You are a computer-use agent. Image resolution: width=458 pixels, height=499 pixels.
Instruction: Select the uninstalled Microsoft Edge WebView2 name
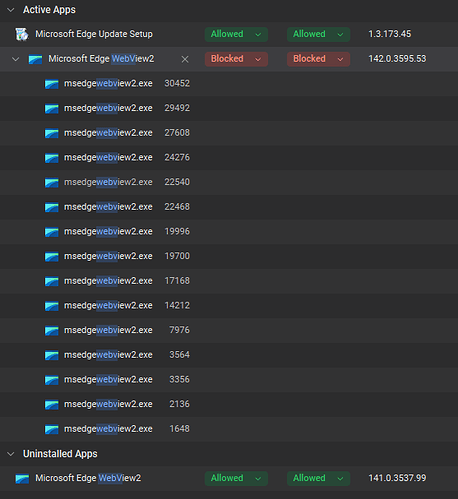(x=88, y=478)
